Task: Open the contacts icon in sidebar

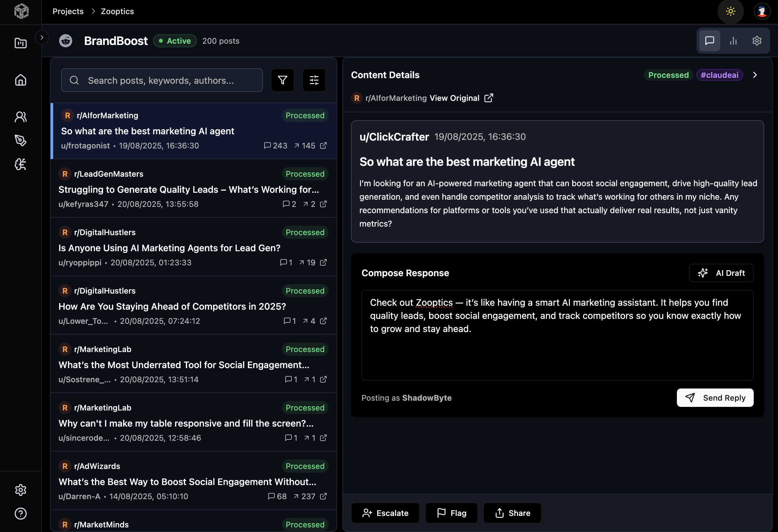Action: 20,117
